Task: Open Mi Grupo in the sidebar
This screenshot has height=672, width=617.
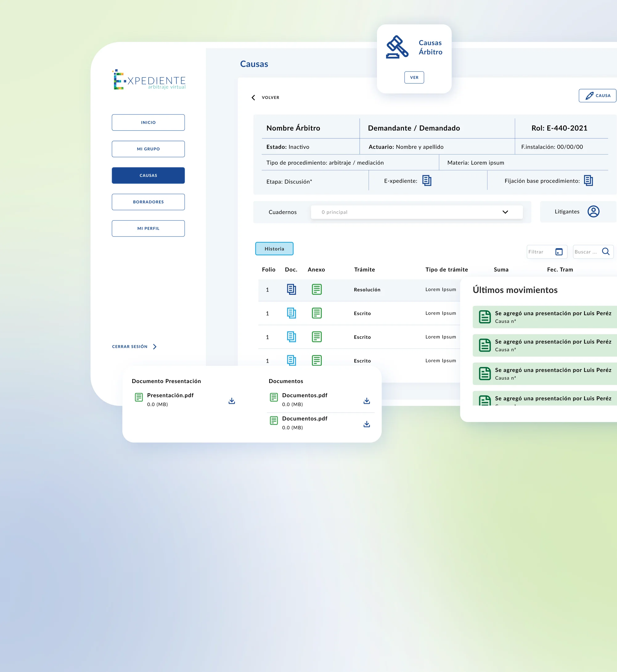Action: point(148,149)
